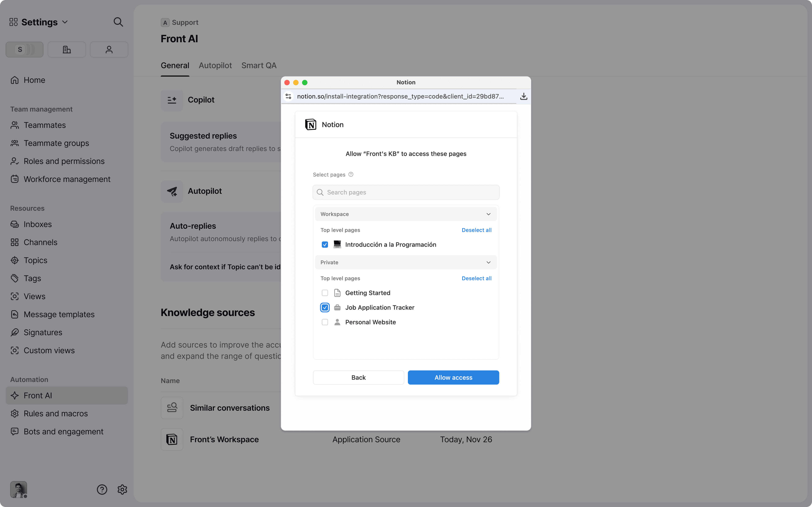812x507 pixels.
Task: Switch to company settings using building icon
Action: pyautogui.click(x=66, y=49)
